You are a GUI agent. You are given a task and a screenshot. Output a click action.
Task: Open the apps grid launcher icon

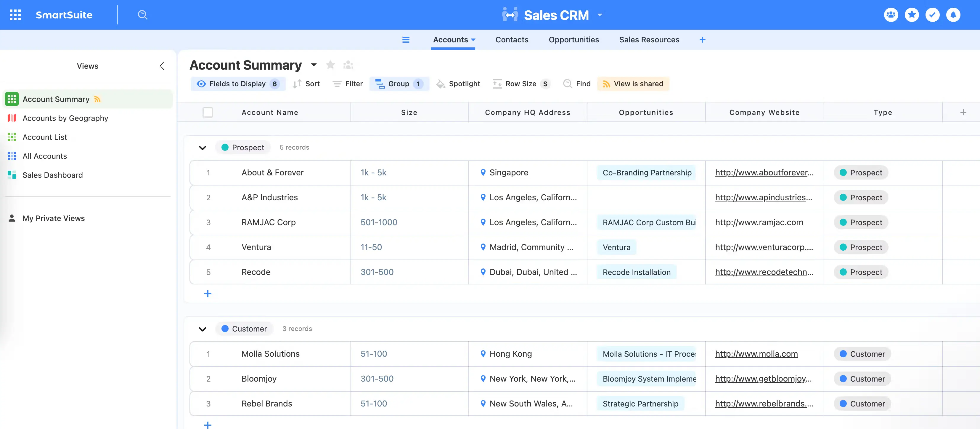[x=15, y=15]
